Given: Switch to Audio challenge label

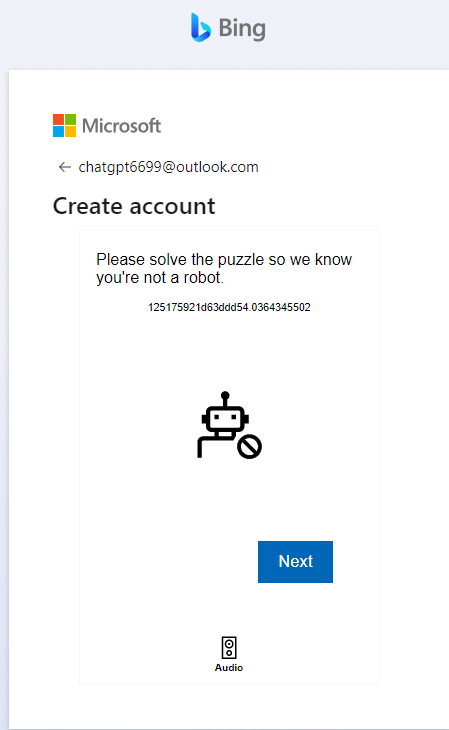Looking at the screenshot, I should point(229,668).
